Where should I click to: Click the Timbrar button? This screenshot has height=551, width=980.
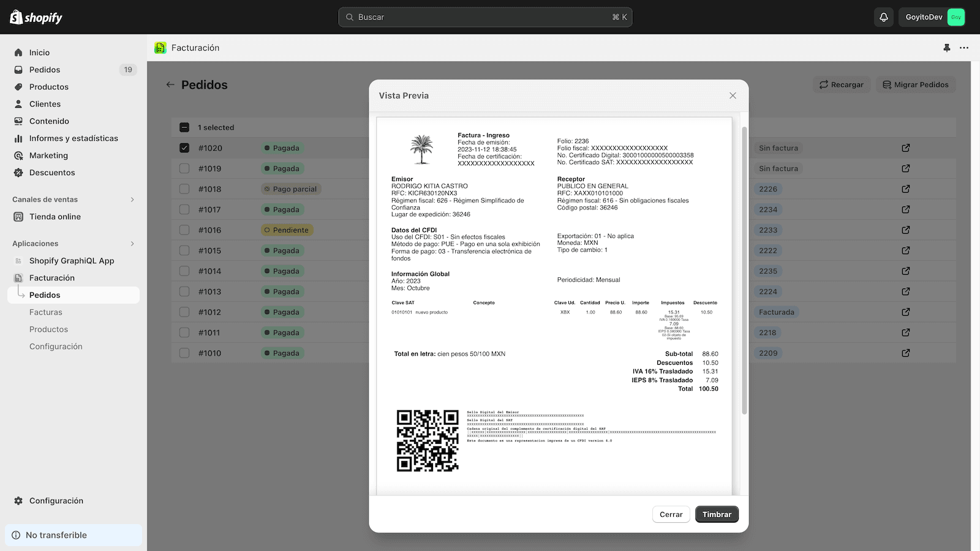point(717,514)
